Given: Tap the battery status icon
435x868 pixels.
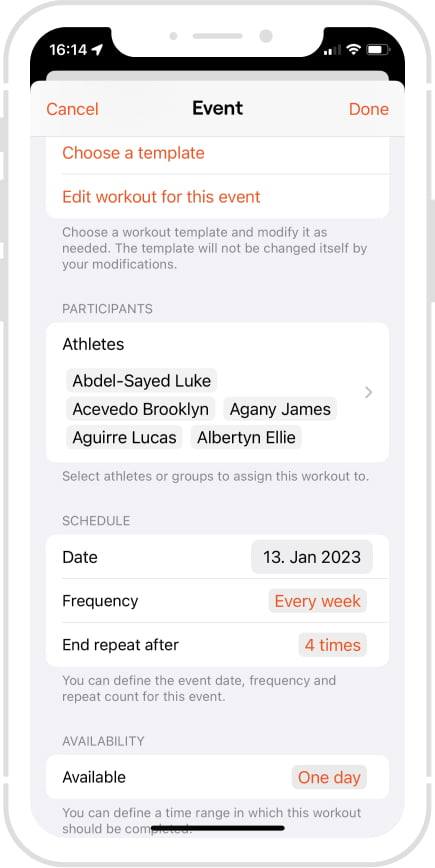Looking at the screenshot, I should click(377, 50).
